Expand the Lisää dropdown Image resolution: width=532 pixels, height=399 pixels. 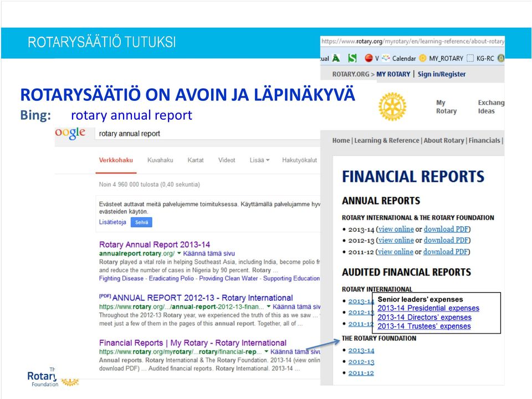pyautogui.click(x=259, y=160)
